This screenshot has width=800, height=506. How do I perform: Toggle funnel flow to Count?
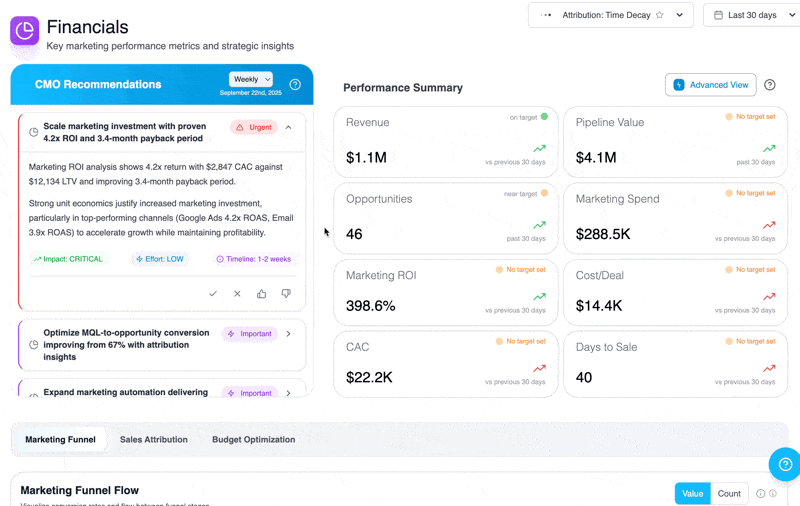[x=729, y=494]
